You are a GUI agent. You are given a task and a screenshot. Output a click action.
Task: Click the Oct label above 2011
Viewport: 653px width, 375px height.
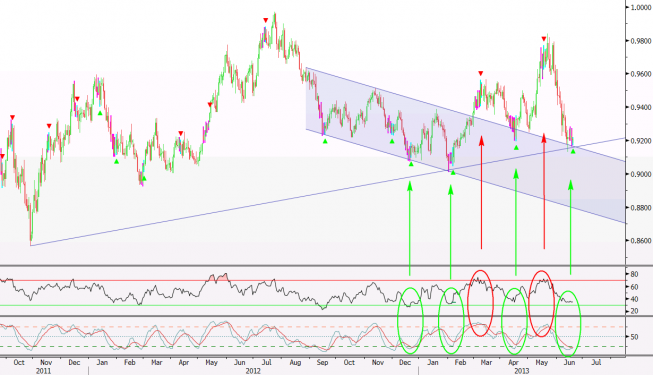pyautogui.click(x=19, y=362)
